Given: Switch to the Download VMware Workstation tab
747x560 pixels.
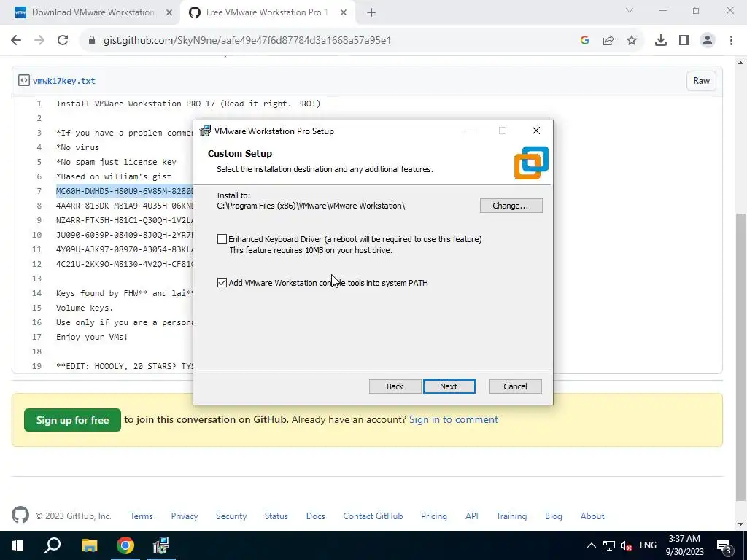Looking at the screenshot, I should (93, 12).
